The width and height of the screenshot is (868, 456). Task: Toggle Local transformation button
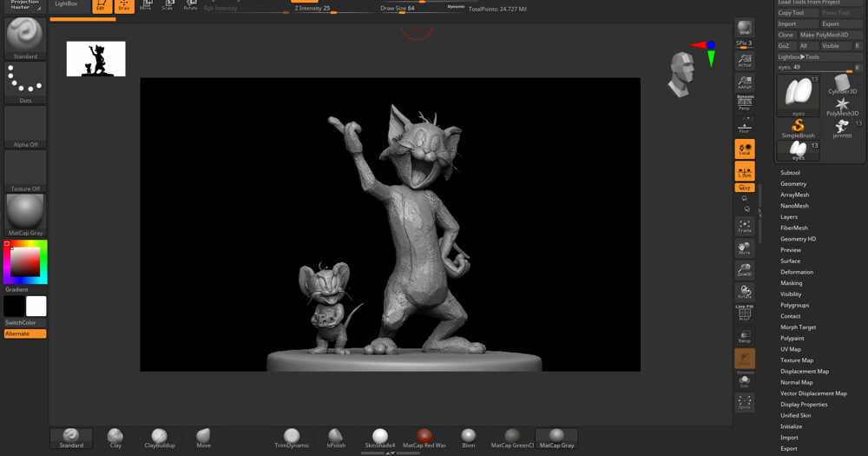745,149
